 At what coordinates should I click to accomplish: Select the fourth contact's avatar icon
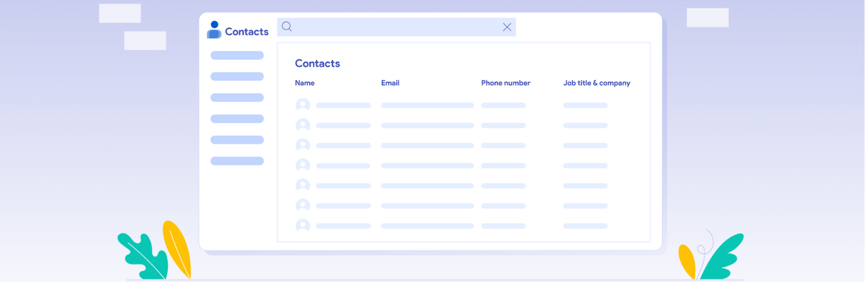[x=303, y=166]
